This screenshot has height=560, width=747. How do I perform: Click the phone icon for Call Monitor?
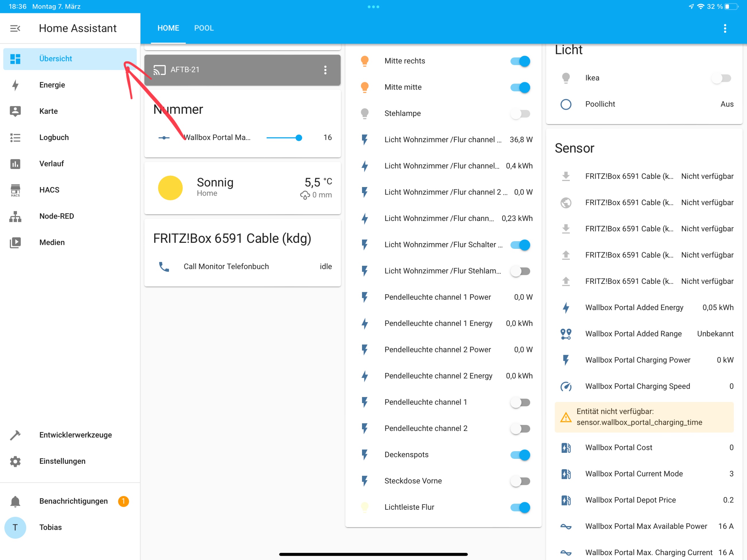pyautogui.click(x=164, y=267)
